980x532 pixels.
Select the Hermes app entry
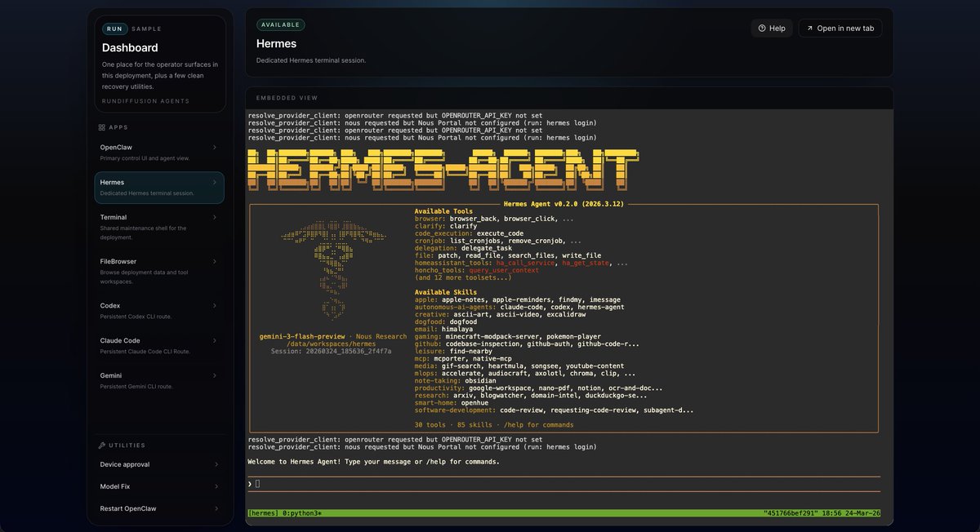pyautogui.click(x=159, y=187)
